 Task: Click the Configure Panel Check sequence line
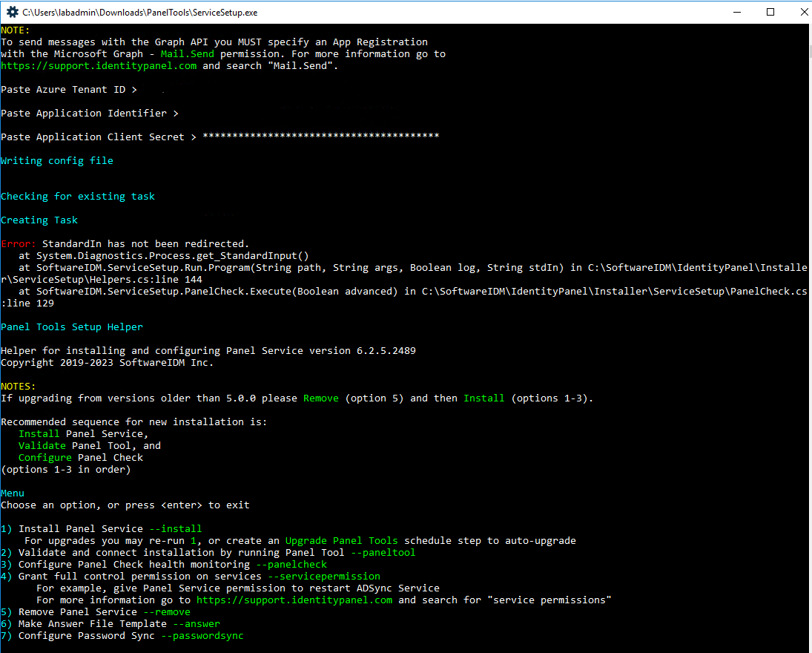pos(81,458)
